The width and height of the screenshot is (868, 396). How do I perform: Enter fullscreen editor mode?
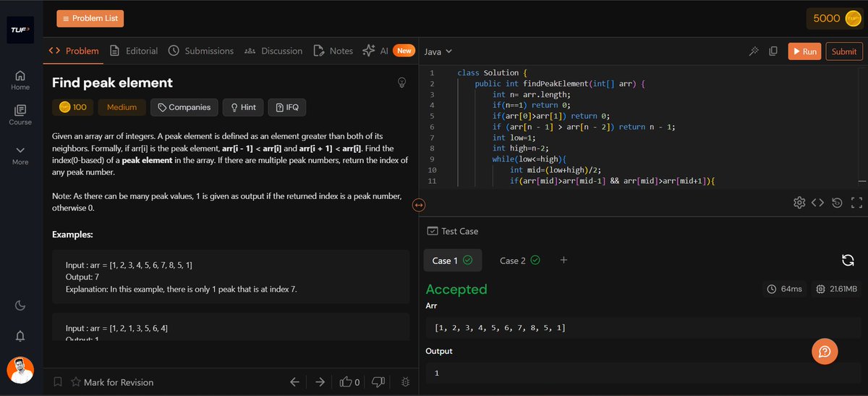tap(857, 203)
